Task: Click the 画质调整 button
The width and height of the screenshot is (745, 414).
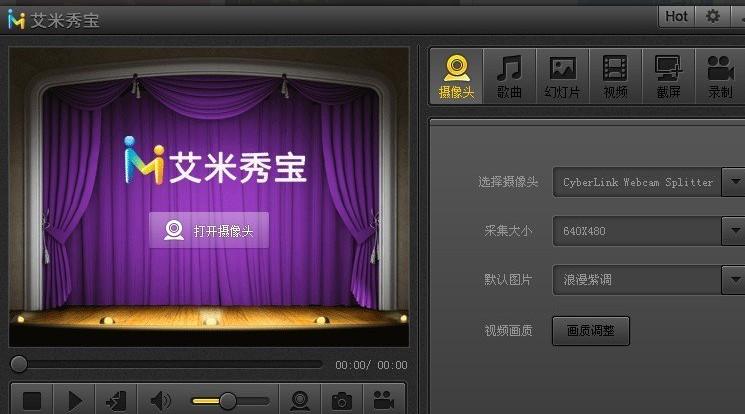Action: [591, 330]
